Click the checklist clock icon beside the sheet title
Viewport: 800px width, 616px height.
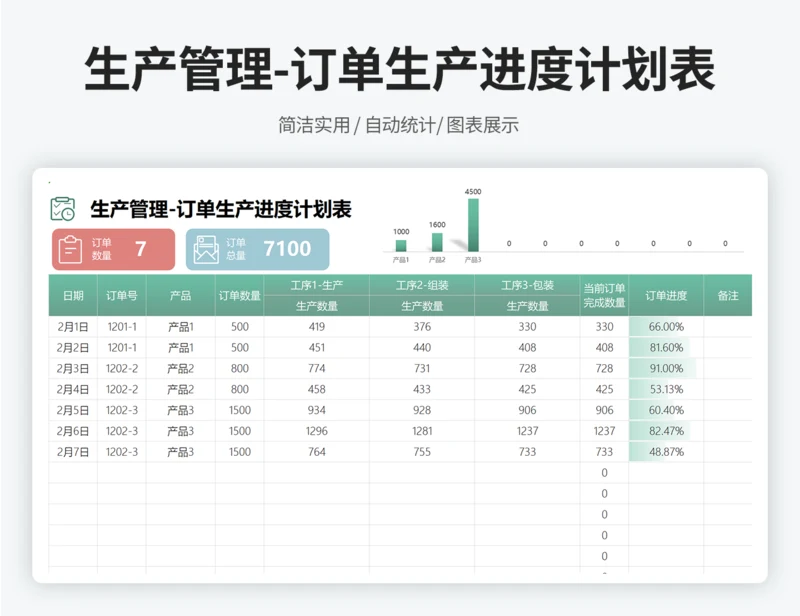point(63,209)
